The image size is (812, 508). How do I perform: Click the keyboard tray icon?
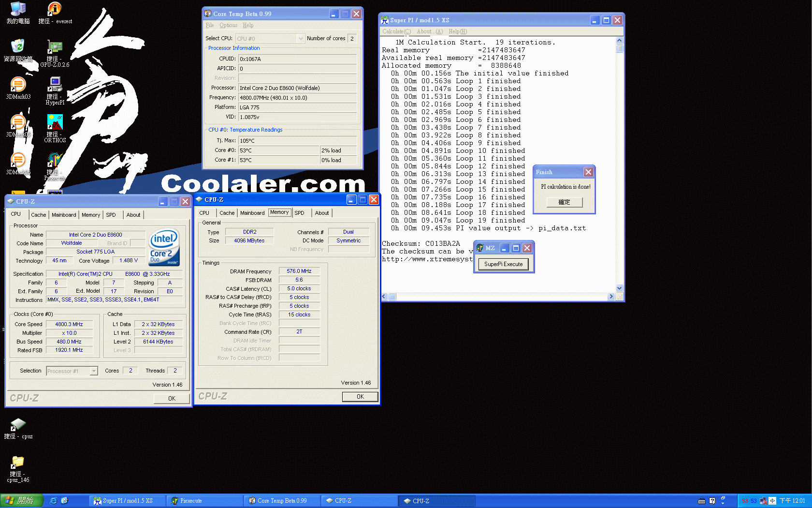tap(702, 501)
